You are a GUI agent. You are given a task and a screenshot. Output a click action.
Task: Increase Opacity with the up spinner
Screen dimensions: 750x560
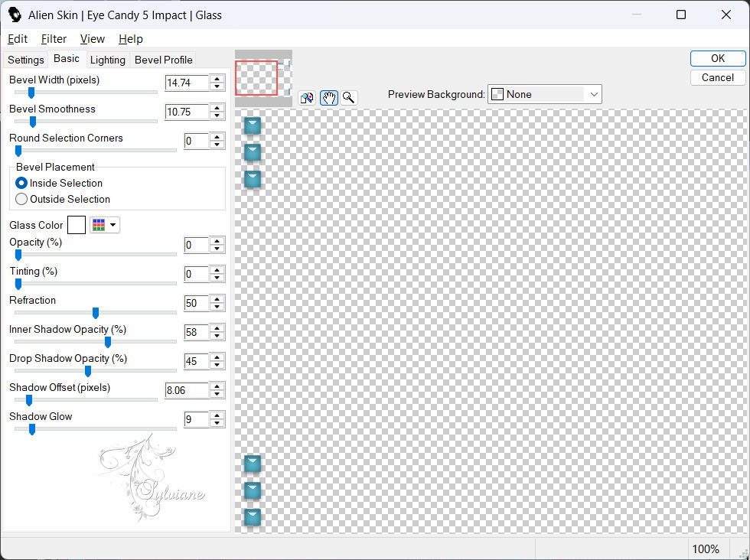(217, 242)
